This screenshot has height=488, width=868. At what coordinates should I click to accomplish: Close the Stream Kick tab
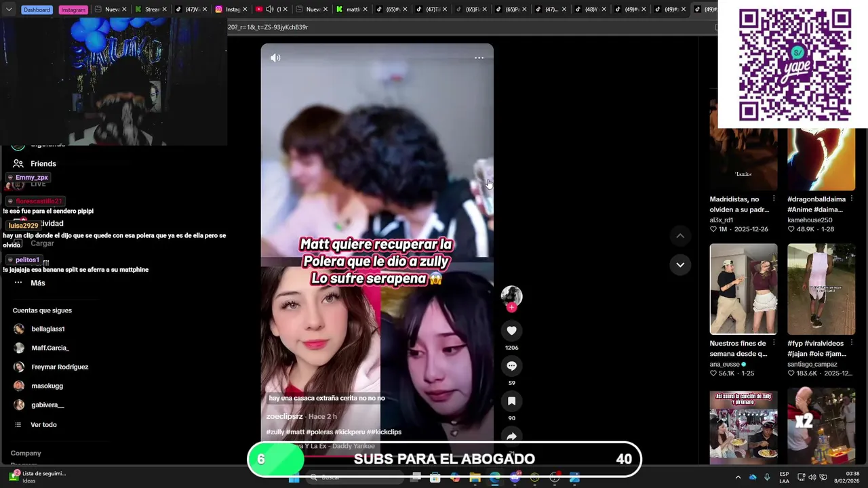[165, 9]
